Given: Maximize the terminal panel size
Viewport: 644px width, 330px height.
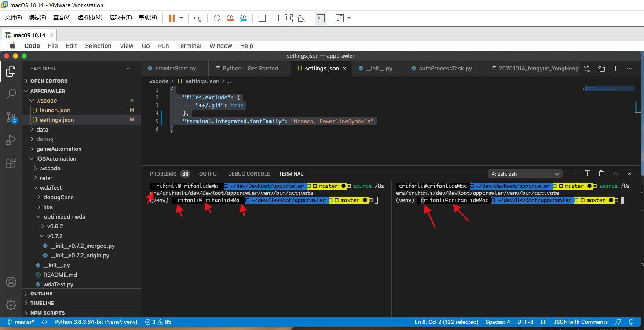Looking at the screenshot, I should pos(615,173).
